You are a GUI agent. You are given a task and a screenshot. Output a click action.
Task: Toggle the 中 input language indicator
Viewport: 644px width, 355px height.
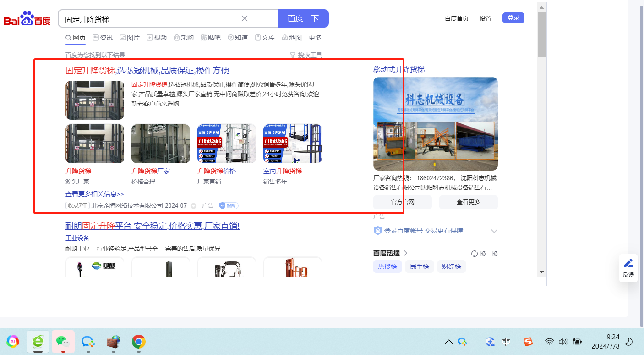click(506, 342)
